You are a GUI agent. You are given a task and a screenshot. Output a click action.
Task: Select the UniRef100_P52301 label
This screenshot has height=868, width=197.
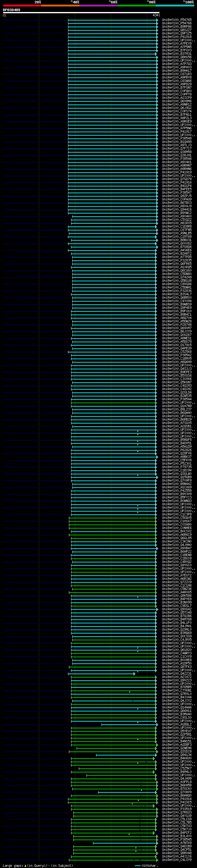tap(177, 464)
